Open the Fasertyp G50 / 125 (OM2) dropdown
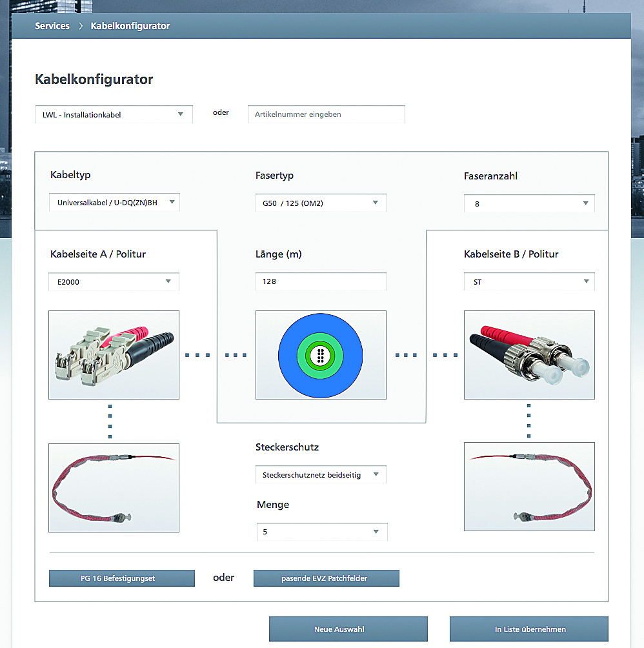 [321, 203]
